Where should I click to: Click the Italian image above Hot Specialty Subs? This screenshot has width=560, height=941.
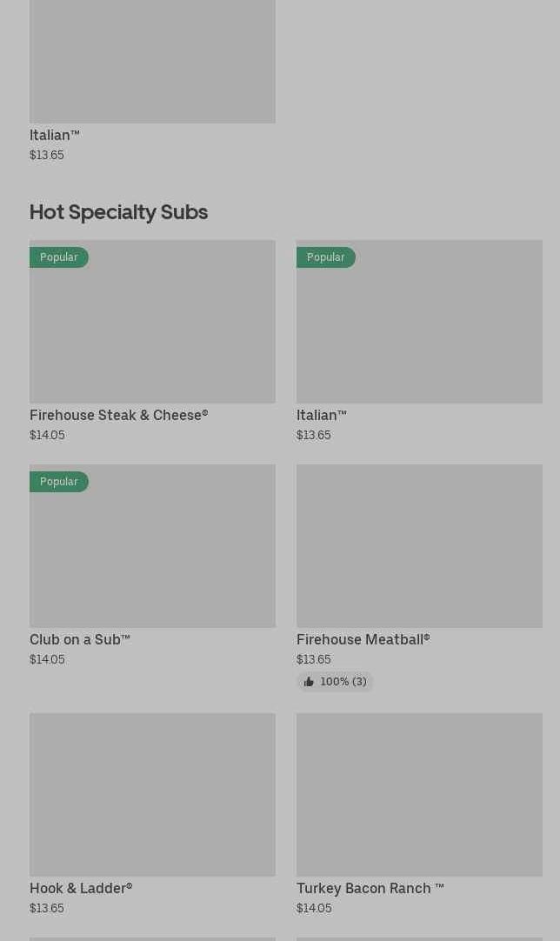point(152,61)
